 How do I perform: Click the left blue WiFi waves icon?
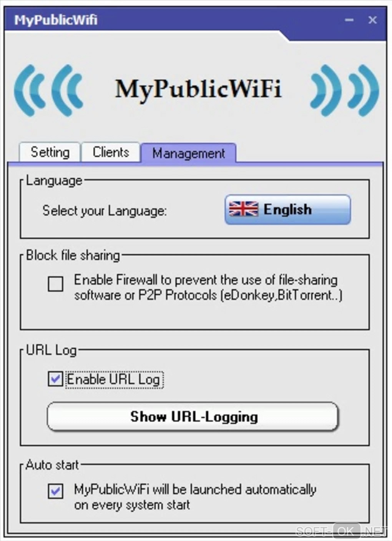point(49,90)
